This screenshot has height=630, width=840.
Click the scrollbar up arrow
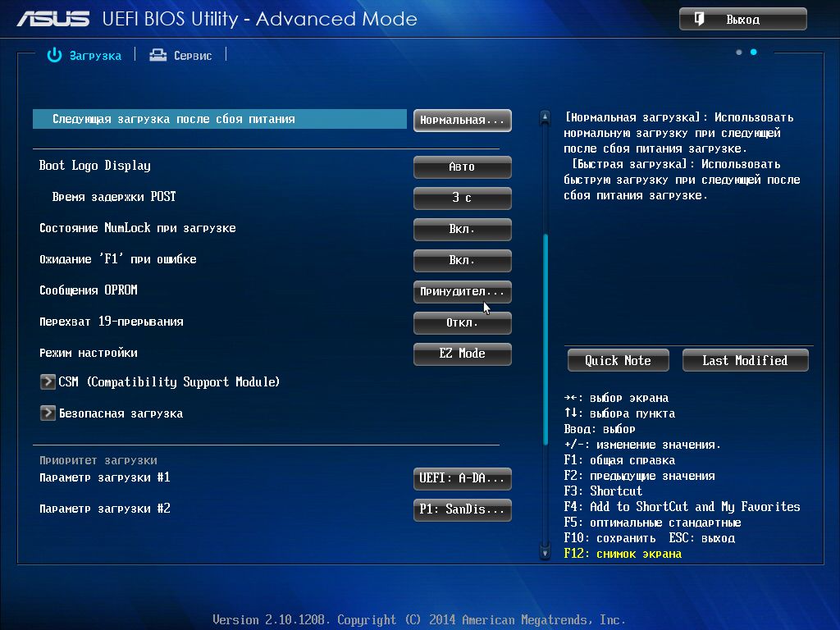545,117
